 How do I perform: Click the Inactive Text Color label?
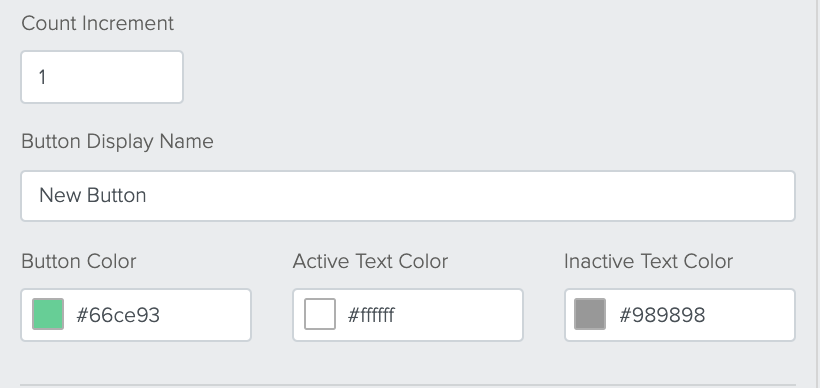[x=648, y=261]
